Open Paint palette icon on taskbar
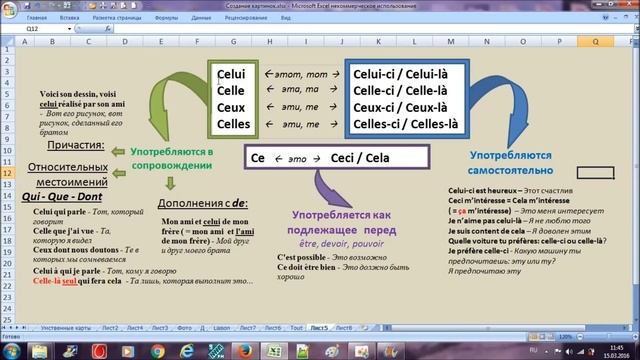This screenshot has height=360, width=640. point(332,351)
